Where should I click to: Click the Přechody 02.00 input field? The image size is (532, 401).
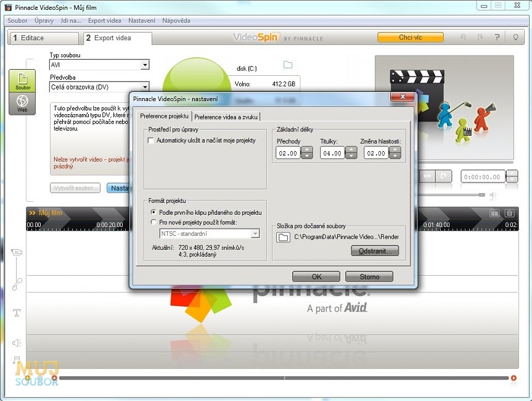click(288, 153)
